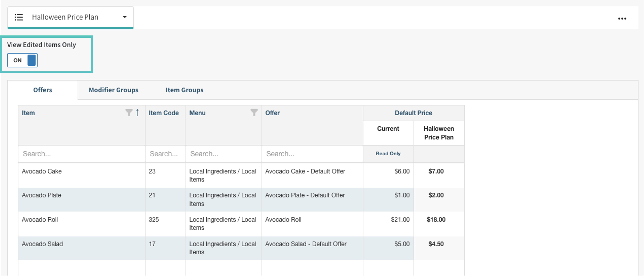
Task: Expand the Halloween Price Plan dropdown arrow
Action: click(124, 17)
